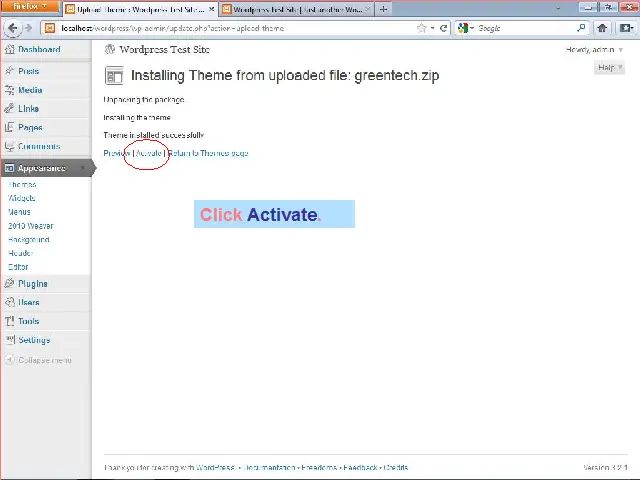The height and width of the screenshot is (480, 640).
Task: Click the Comments speech bubble icon
Action: 9,146
